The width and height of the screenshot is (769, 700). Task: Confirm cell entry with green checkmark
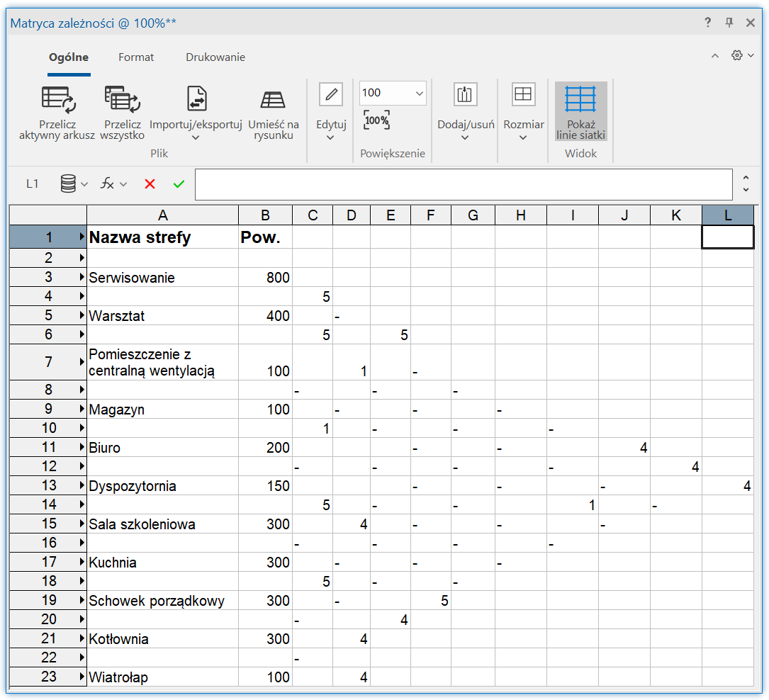click(x=179, y=184)
